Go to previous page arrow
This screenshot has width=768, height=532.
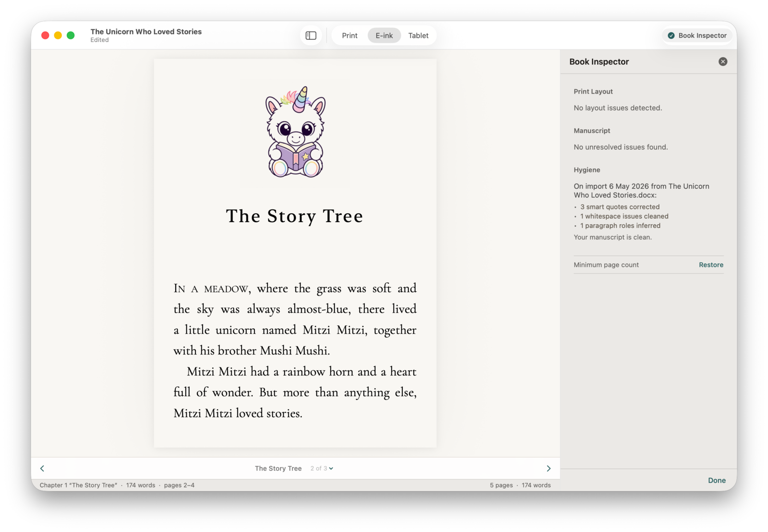(x=42, y=468)
